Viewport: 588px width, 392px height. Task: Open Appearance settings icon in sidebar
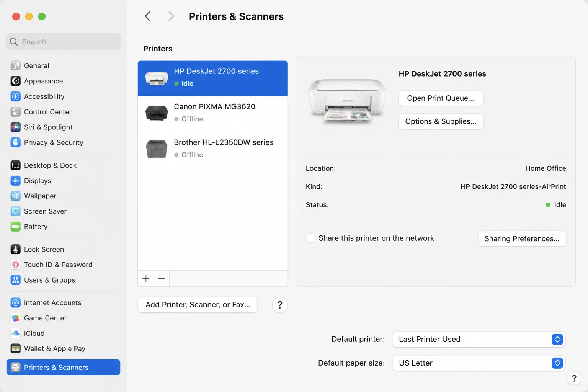click(x=15, y=81)
